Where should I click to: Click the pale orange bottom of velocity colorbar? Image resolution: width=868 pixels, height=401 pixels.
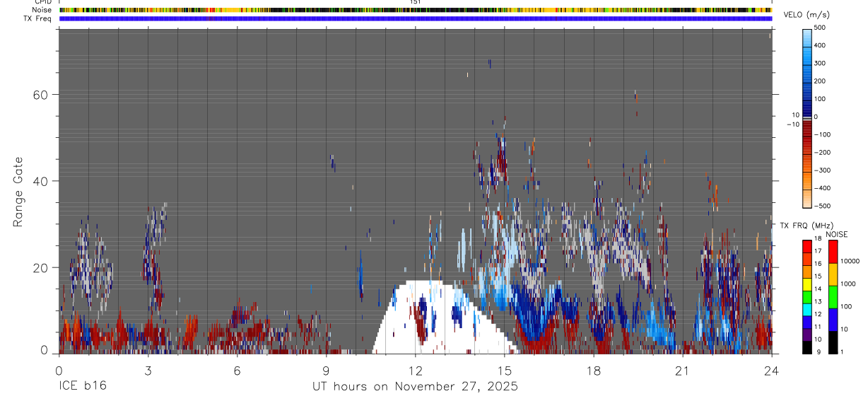click(807, 197)
